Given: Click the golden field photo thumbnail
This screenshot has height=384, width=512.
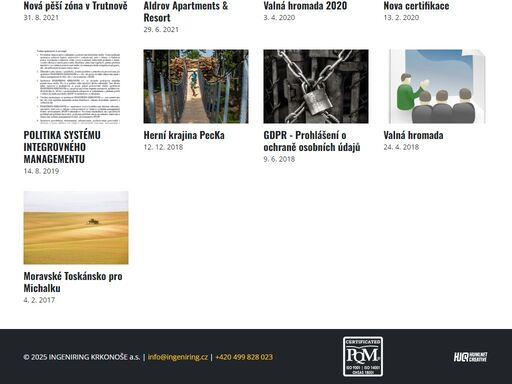Looking at the screenshot, I should click(76, 228).
